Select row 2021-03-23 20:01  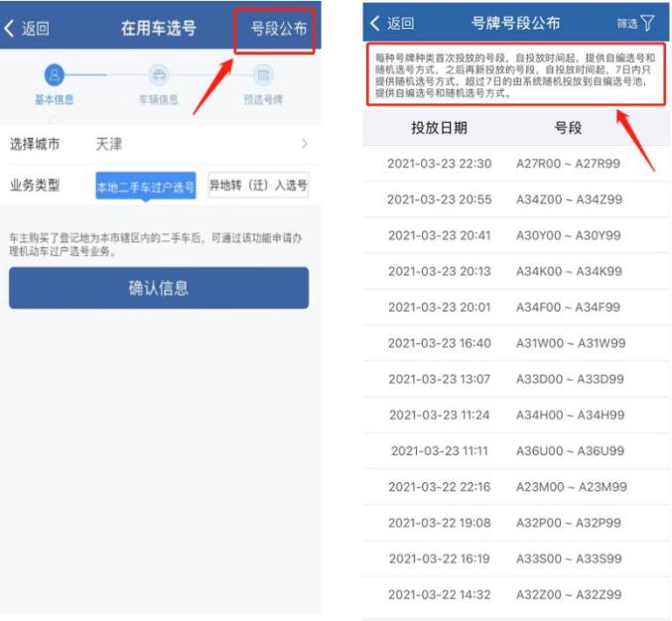tap(516, 308)
